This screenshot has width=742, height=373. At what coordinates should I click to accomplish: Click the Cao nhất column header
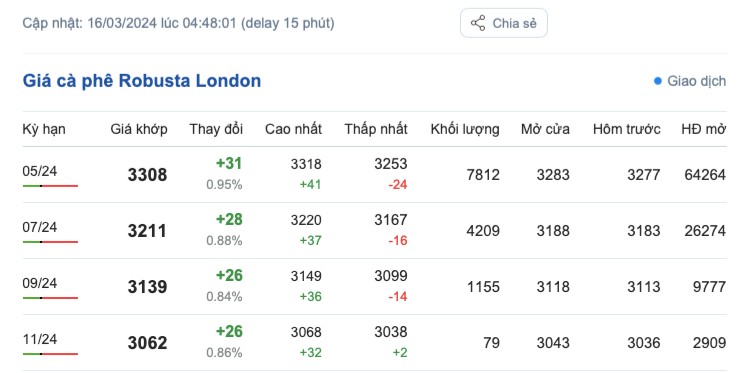tap(293, 129)
